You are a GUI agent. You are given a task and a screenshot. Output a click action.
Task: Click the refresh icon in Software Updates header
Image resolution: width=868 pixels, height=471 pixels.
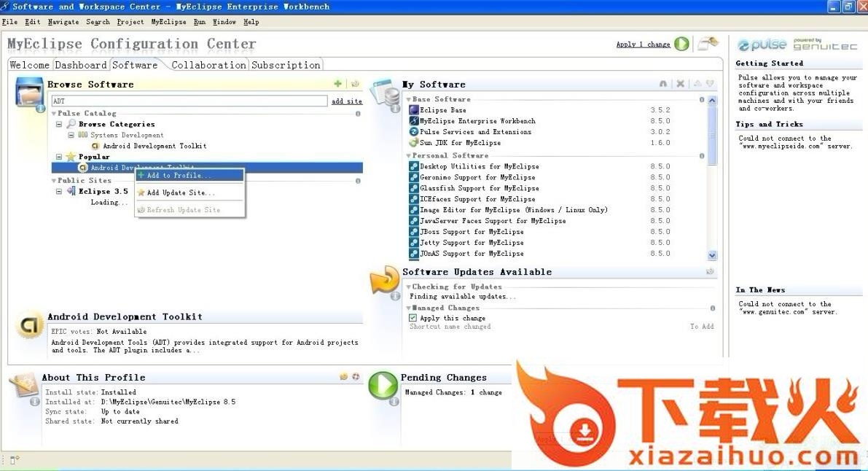[x=711, y=271]
